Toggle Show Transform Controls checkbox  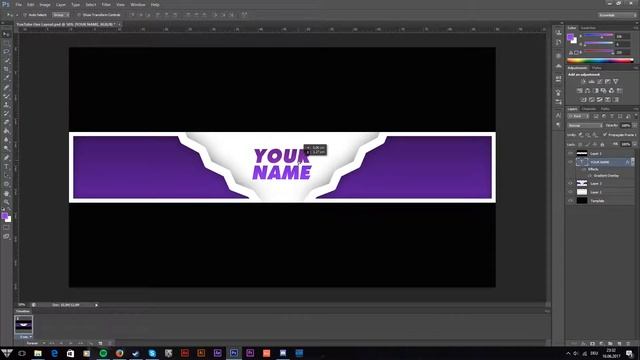[x=79, y=15]
